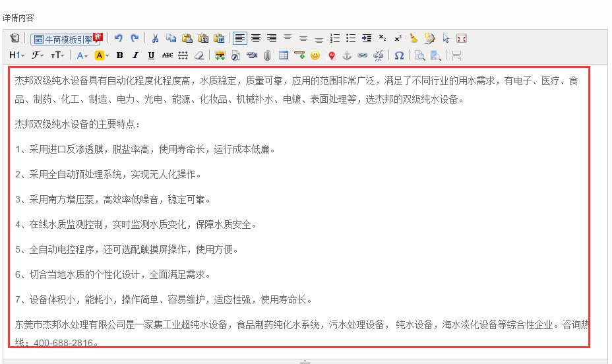Insert special character Omega icon
This screenshot has width=612, height=364.
pyautogui.click(x=398, y=55)
